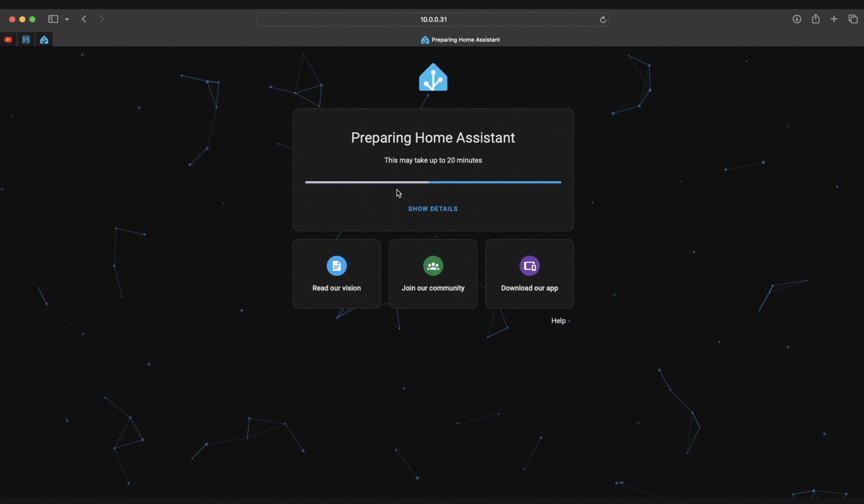Click the Download our app devices icon
Viewport: 864px width, 504px height.
[x=529, y=266]
